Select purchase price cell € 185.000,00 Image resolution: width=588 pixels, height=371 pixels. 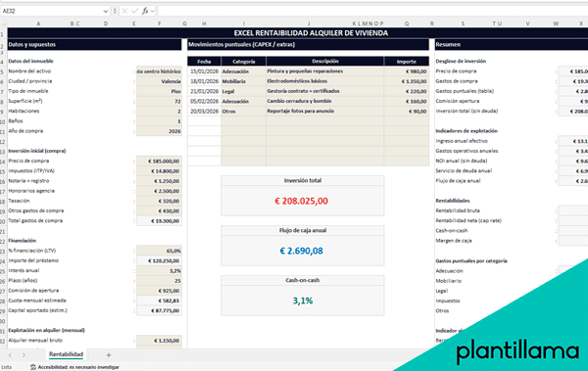click(159, 162)
